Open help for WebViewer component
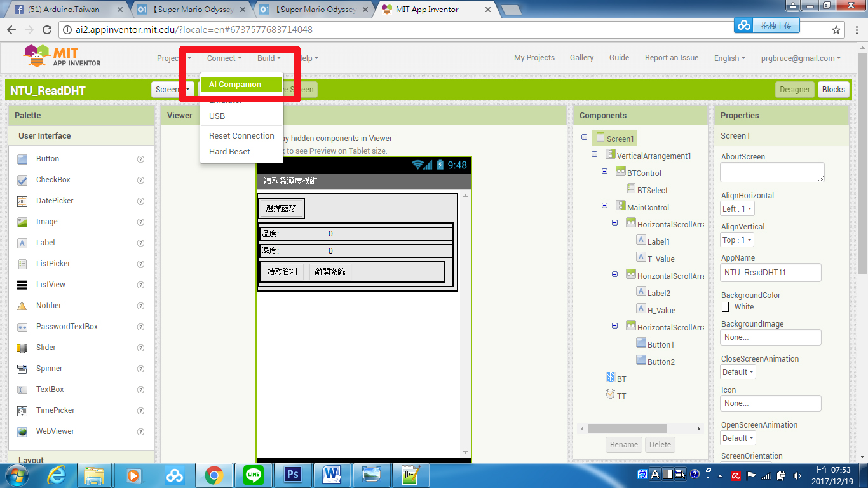Screen dimensions: 868x488 (x=141, y=431)
